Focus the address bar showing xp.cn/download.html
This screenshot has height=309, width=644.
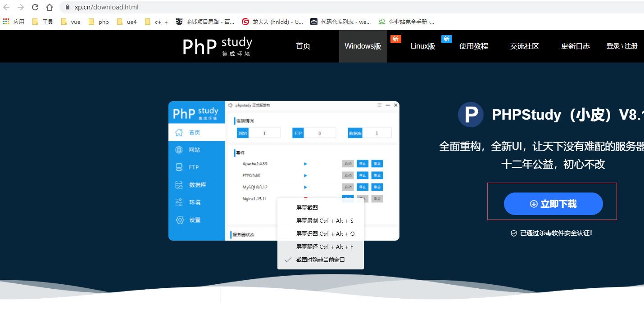click(x=351, y=7)
